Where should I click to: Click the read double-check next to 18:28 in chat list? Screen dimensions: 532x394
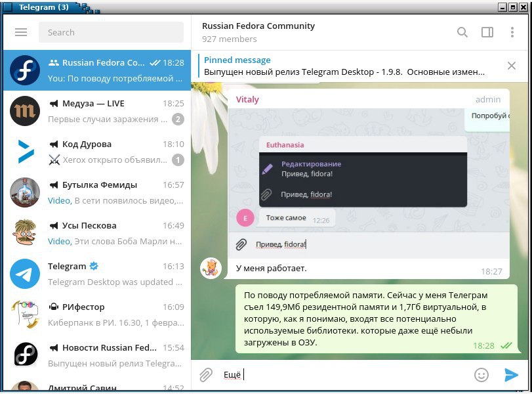tap(155, 63)
